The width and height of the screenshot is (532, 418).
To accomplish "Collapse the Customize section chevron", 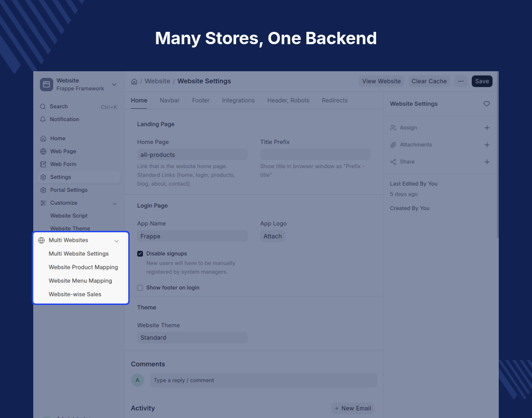I will click(114, 204).
